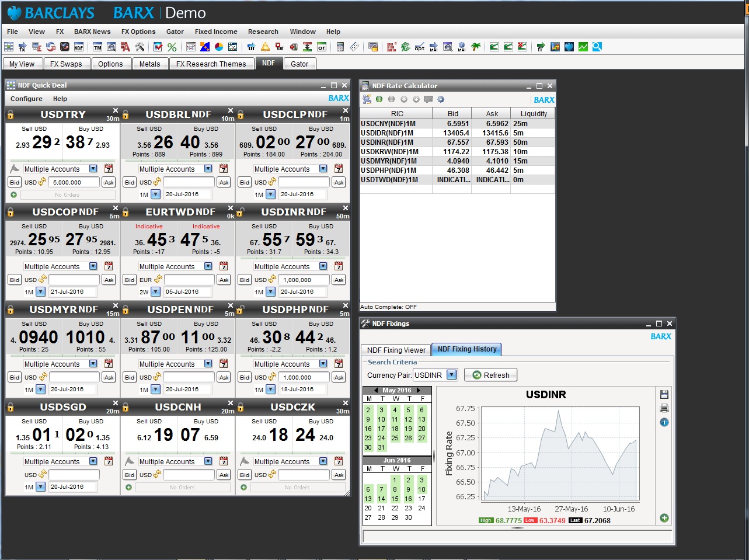
Task: Expand Multiple Accounts dropdown in USDINRNDF tile
Action: [323, 266]
